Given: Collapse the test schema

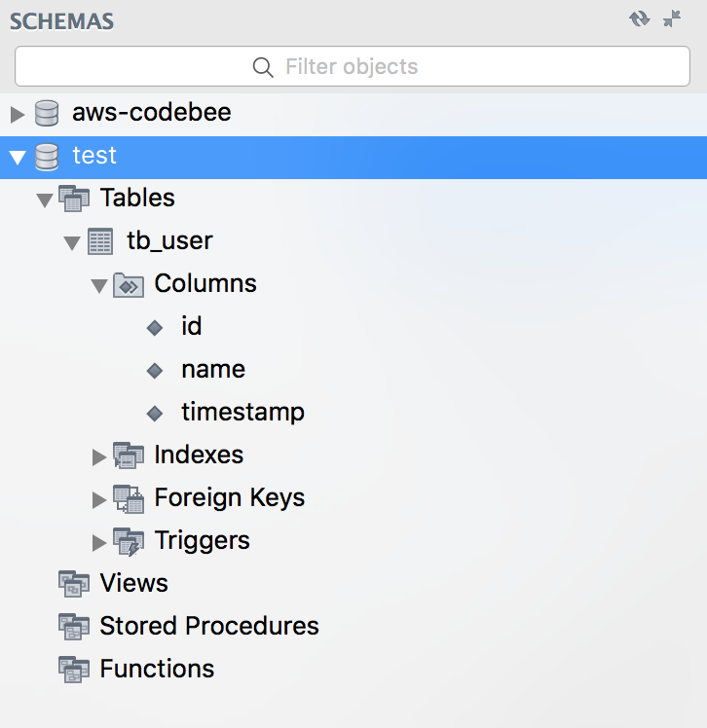Looking at the screenshot, I should pos(18,157).
